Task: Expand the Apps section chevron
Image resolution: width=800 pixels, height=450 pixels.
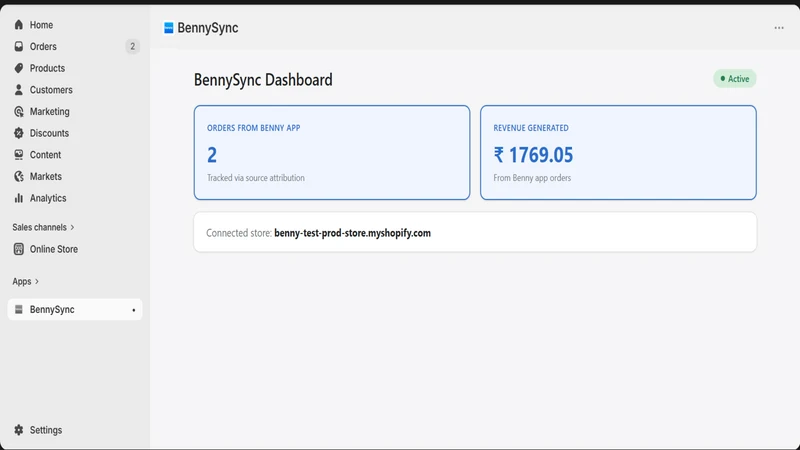Action: click(37, 282)
